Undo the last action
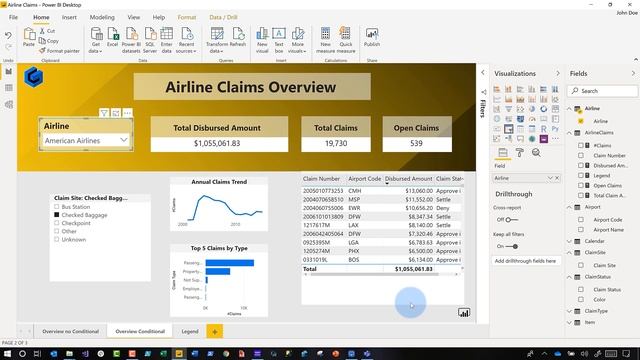This screenshot has width=640, height=360. click(8, 36)
